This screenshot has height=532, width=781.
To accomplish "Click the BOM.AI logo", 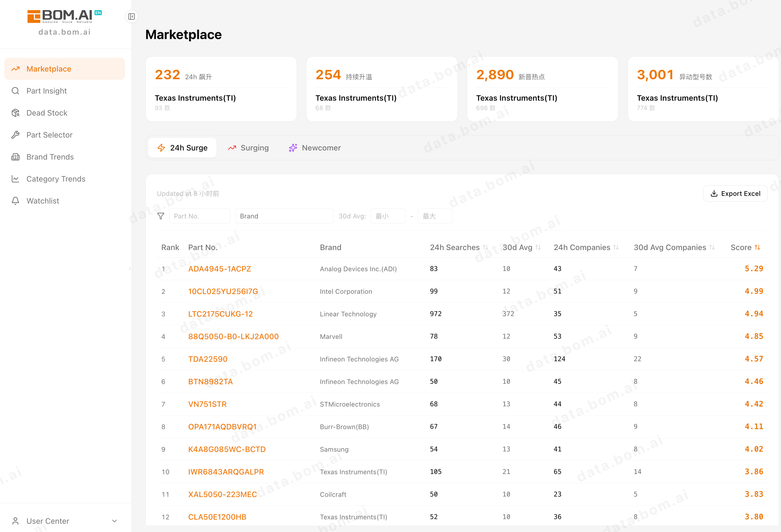I will coord(64,17).
